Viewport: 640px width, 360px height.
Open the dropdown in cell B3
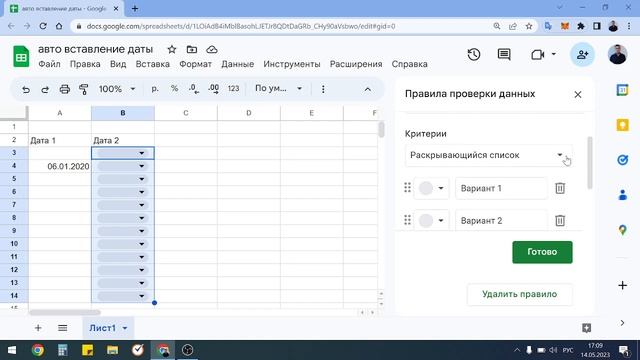[x=142, y=153]
